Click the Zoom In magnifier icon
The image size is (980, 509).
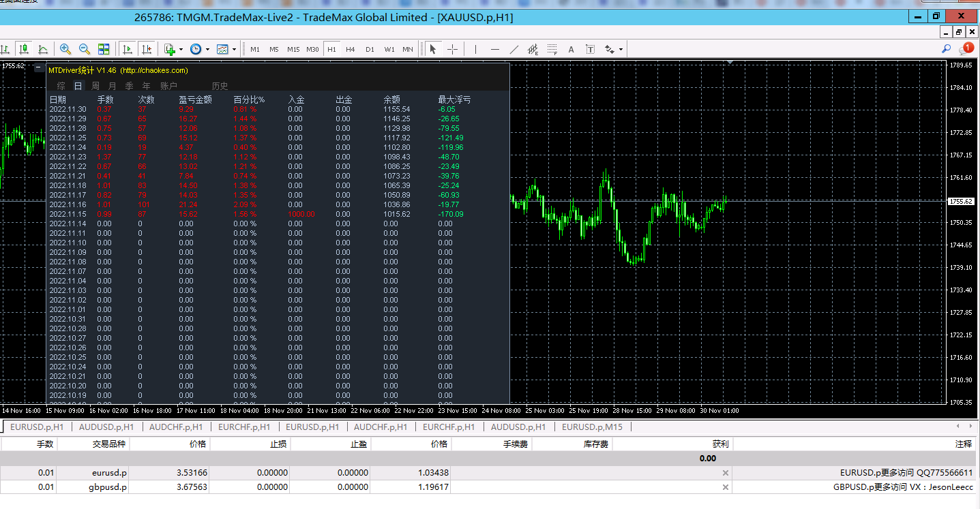coord(65,49)
